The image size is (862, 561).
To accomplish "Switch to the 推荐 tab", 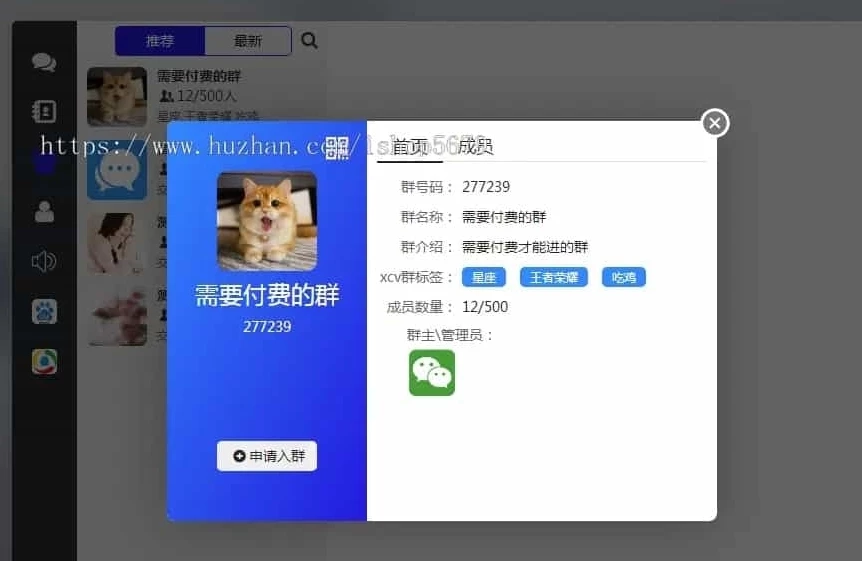I will coord(160,41).
